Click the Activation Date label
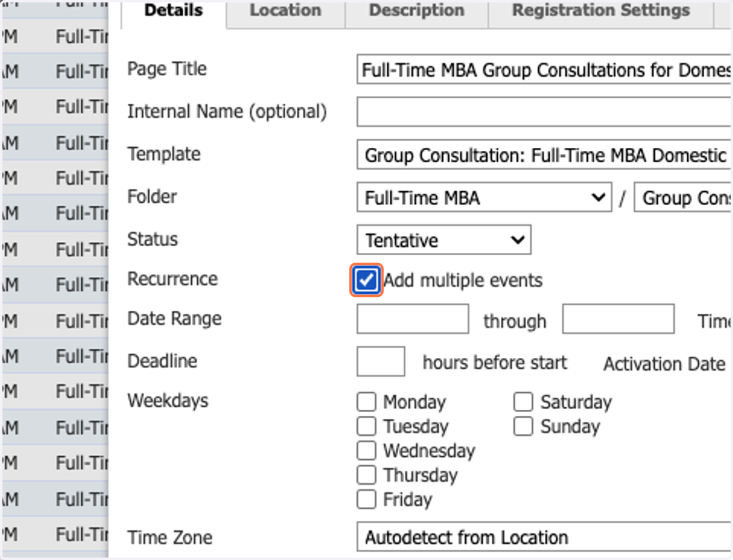This screenshot has height=560, width=733. (x=664, y=364)
